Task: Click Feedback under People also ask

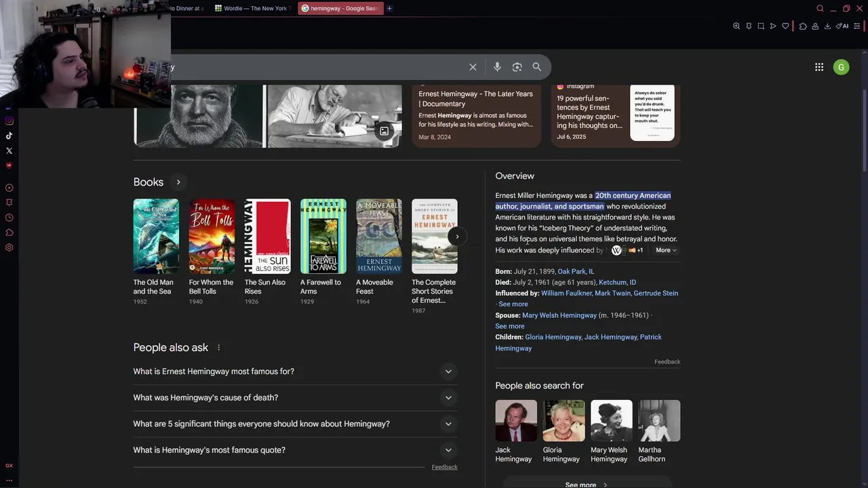Action: [x=444, y=467]
